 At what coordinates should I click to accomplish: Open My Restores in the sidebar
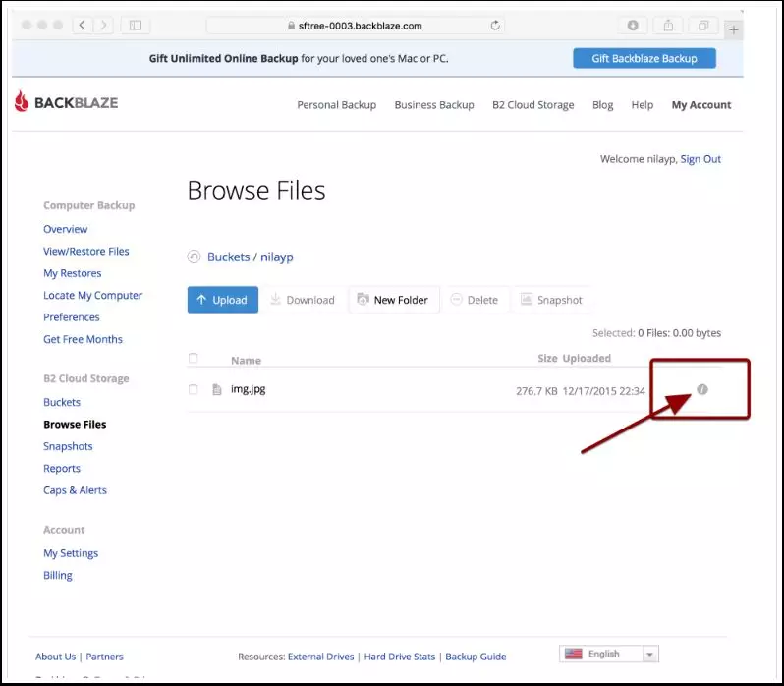73,273
